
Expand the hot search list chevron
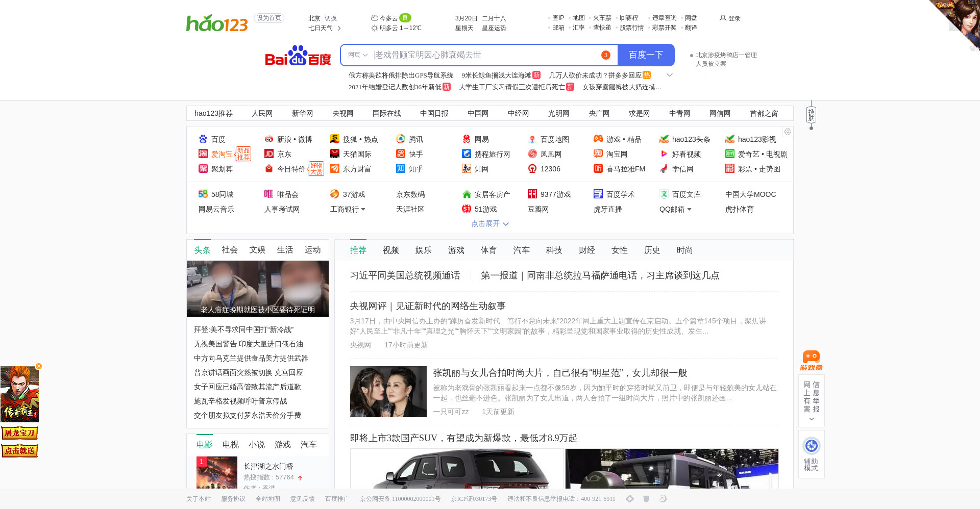(670, 75)
